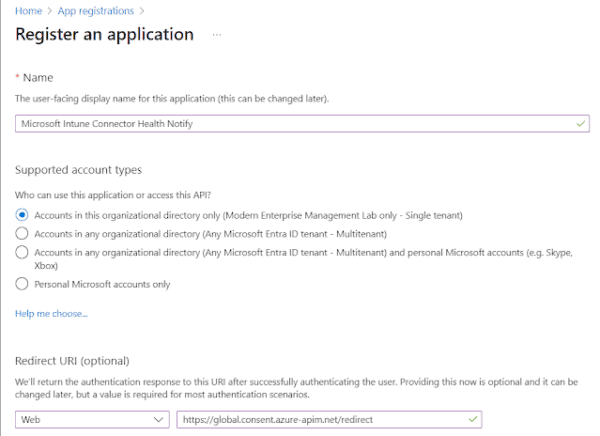Click the required Name field label

click(x=38, y=78)
